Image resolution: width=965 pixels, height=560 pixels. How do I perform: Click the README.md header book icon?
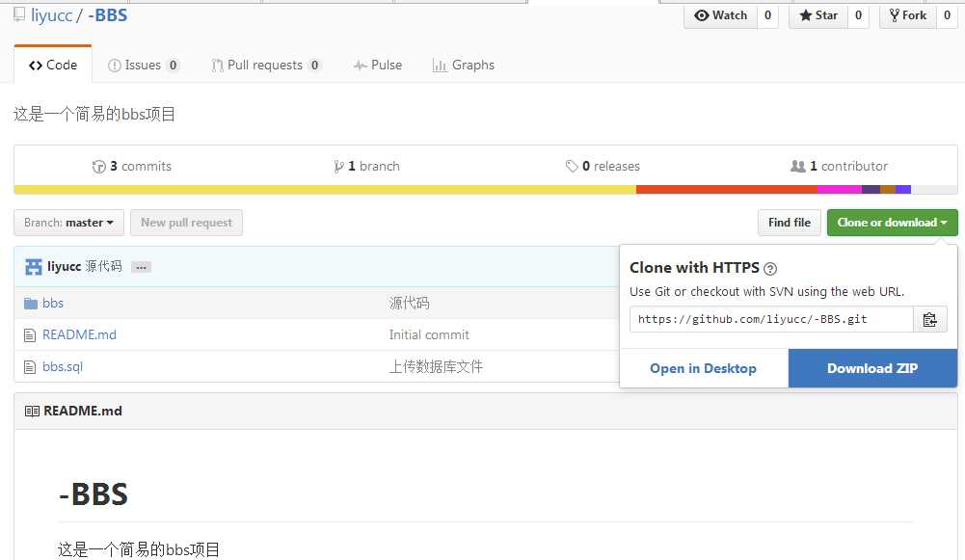click(x=32, y=411)
